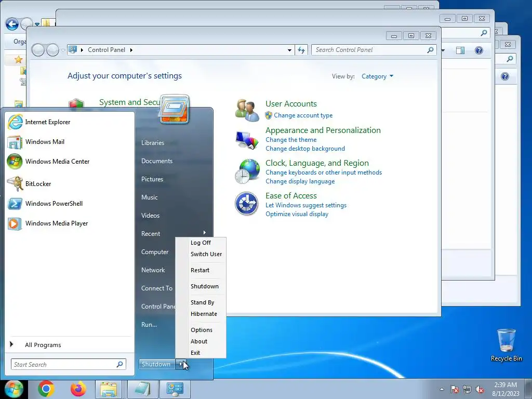This screenshot has height=399, width=532.
Task: Click the help icon in the background window
Action: (478, 50)
